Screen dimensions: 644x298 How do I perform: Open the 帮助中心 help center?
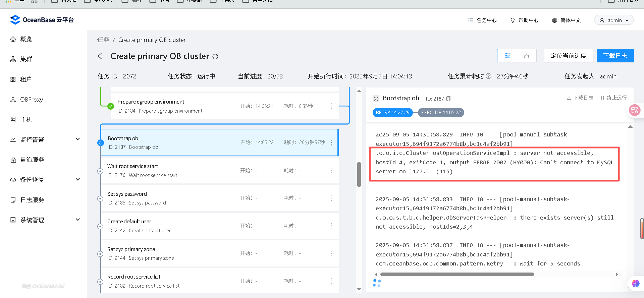[x=524, y=20]
